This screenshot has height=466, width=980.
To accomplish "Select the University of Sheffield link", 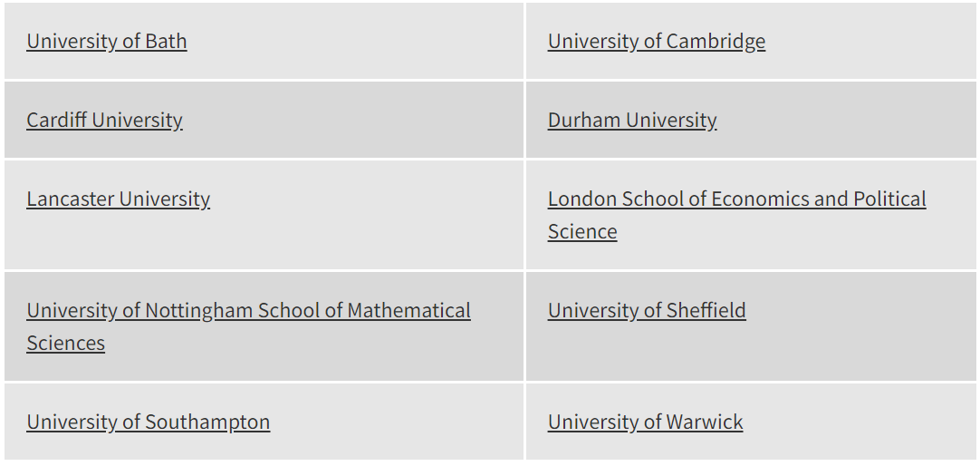I will [647, 311].
